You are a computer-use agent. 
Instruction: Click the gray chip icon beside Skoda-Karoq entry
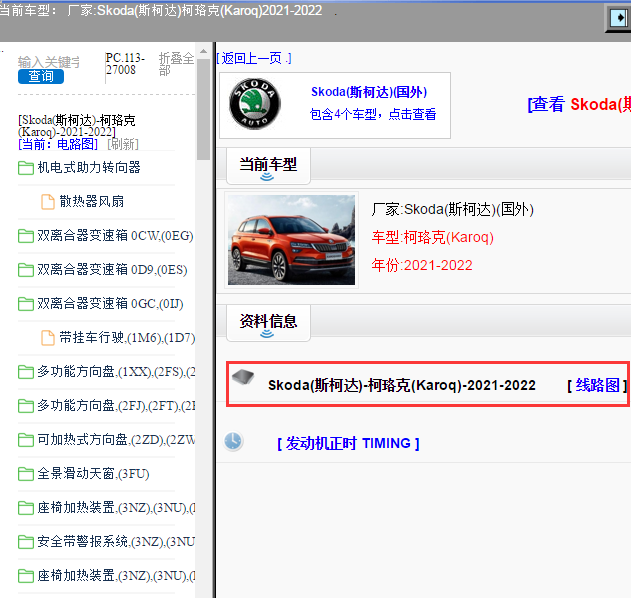243,377
